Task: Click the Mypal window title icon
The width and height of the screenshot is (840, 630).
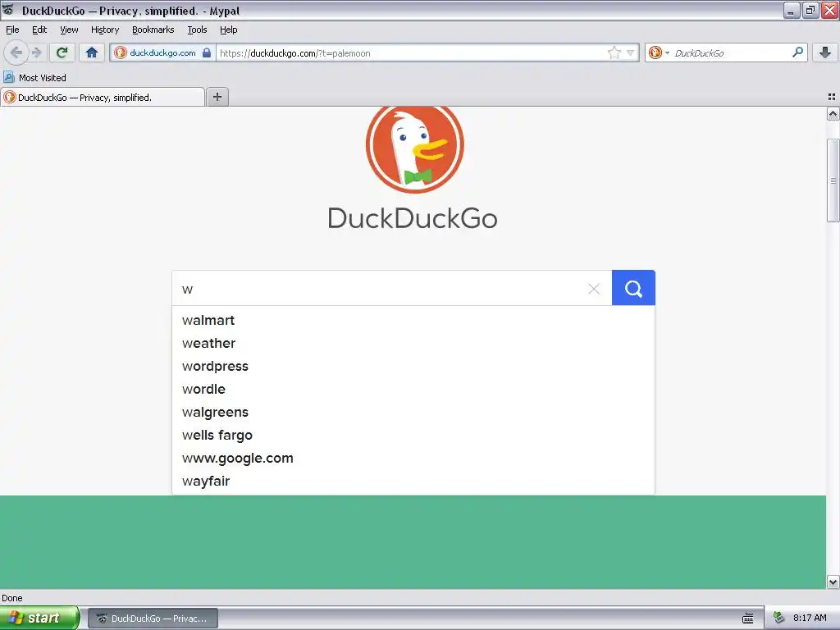Action: (8, 10)
